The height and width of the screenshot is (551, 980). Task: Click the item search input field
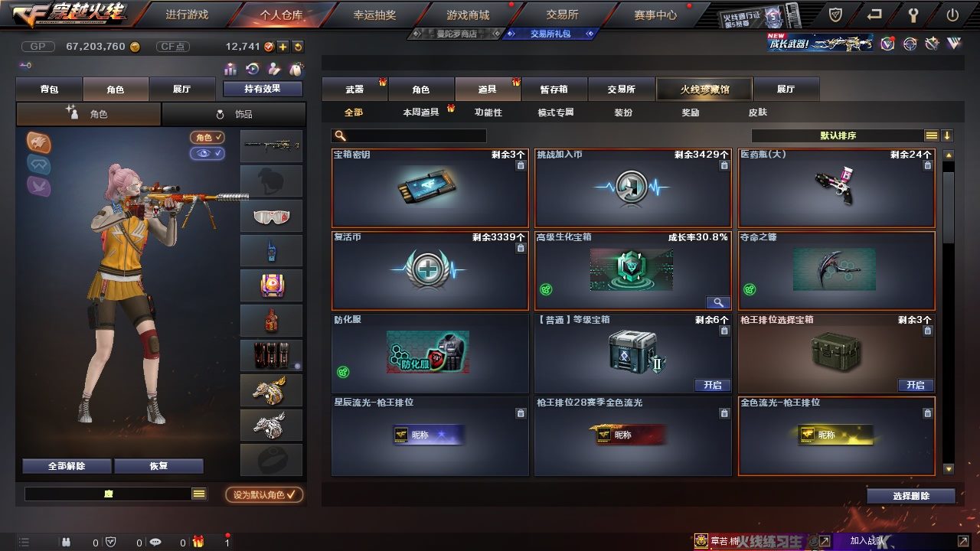coord(409,135)
